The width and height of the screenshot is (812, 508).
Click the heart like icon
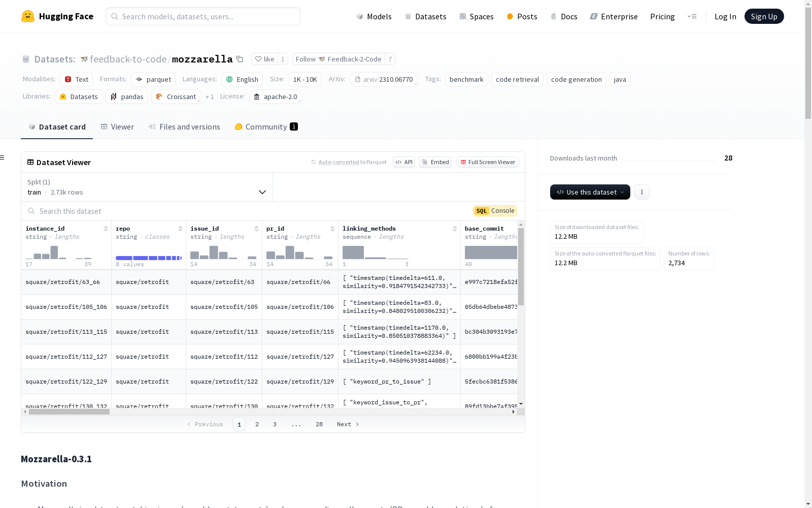(x=258, y=59)
